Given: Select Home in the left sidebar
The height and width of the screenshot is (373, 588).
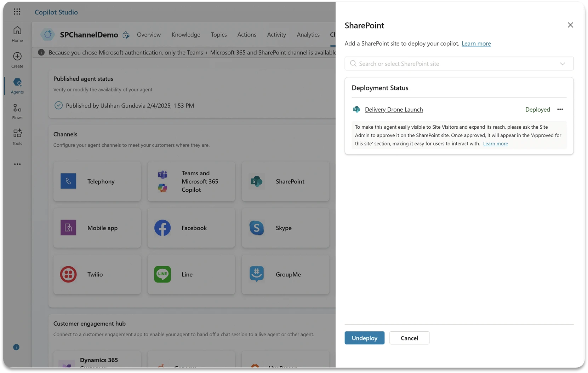Looking at the screenshot, I should point(17,34).
